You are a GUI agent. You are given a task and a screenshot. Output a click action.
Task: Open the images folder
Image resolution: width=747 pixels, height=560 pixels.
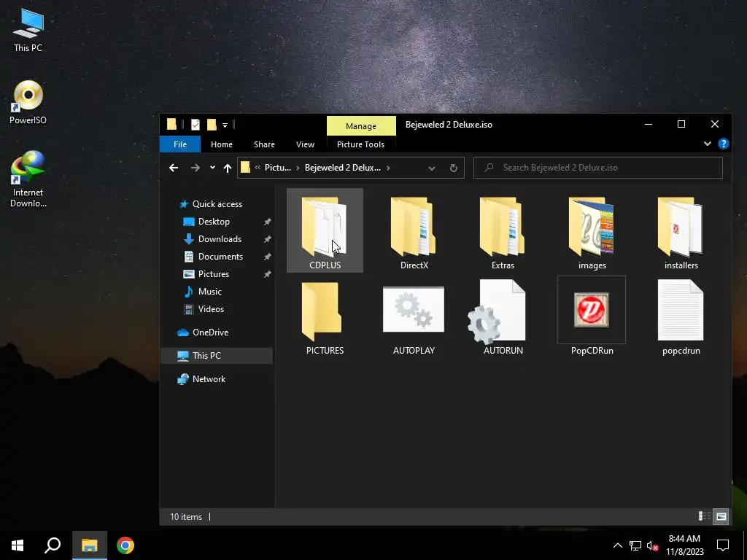click(592, 231)
